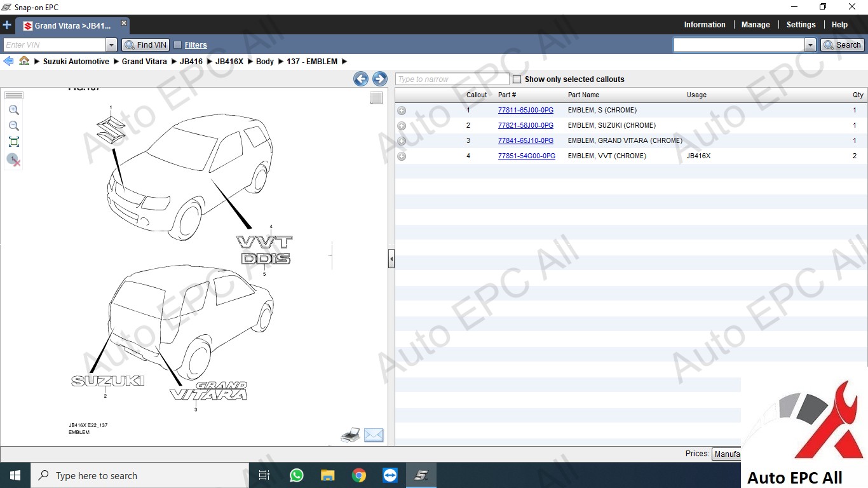Open the Settings menu
Image resolution: width=868 pixels, height=488 pixels.
[801, 25]
